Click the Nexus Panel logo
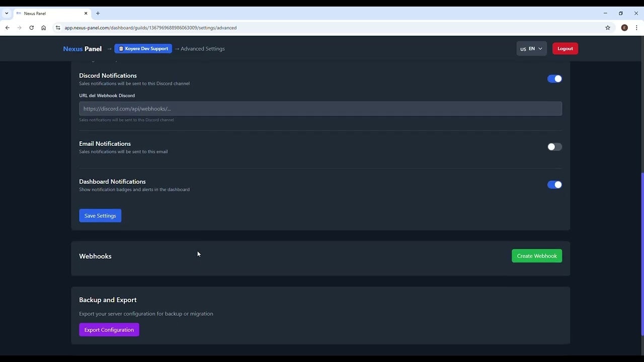Screen dimensions: 644x362 pyautogui.click(x=82, y=48)
